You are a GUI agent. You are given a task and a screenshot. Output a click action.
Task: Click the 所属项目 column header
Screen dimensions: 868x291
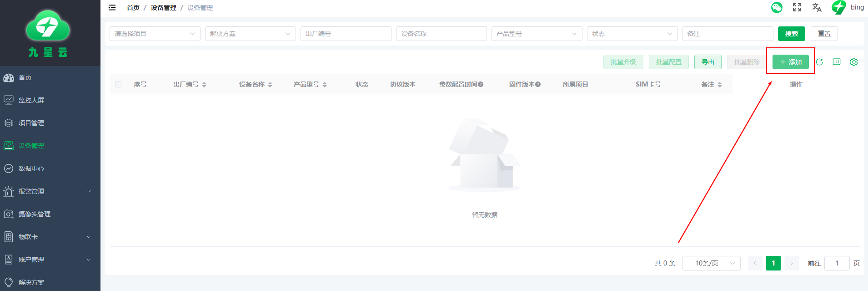click(x=576, y=84)
